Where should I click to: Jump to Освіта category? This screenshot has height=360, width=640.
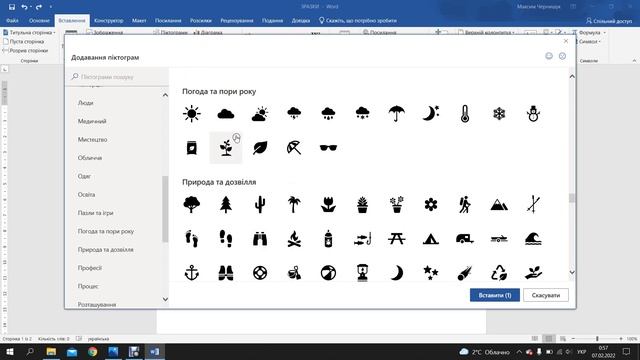[x=86, y=195]
